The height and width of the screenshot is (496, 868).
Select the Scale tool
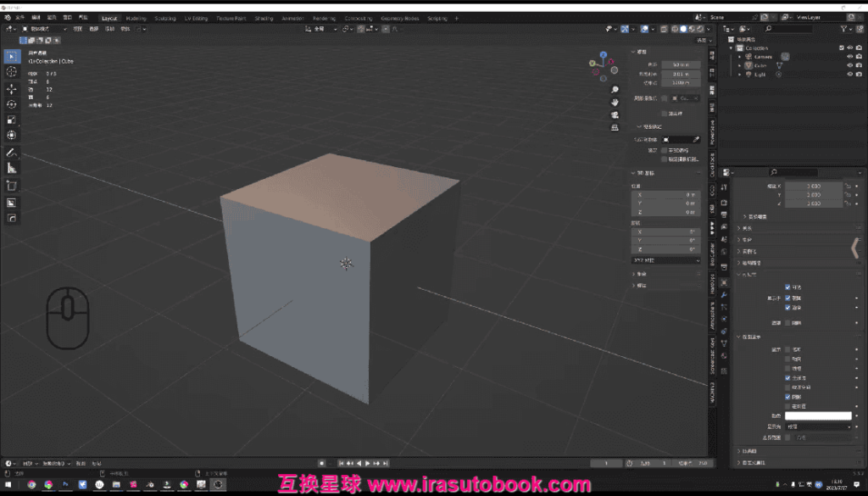(12, 120)
